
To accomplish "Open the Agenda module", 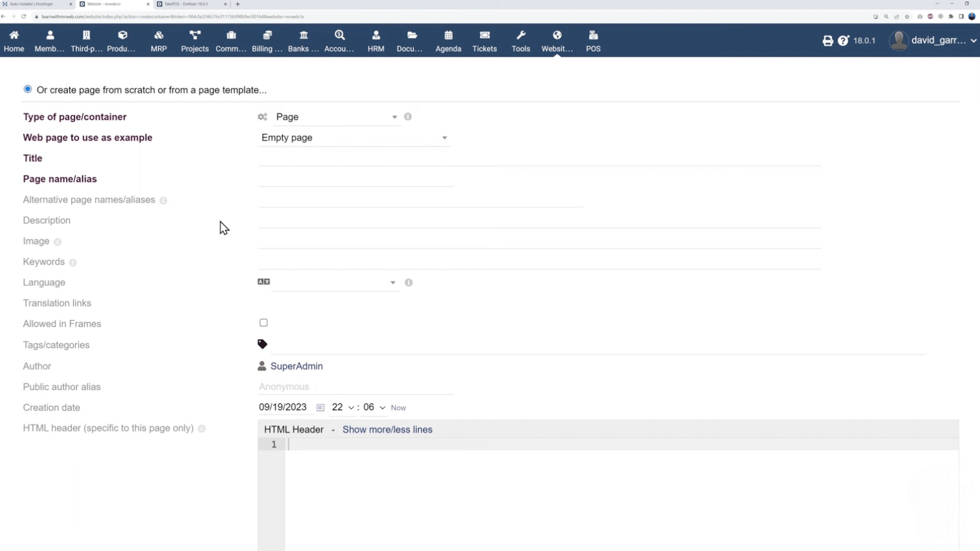I will [448, 41].
